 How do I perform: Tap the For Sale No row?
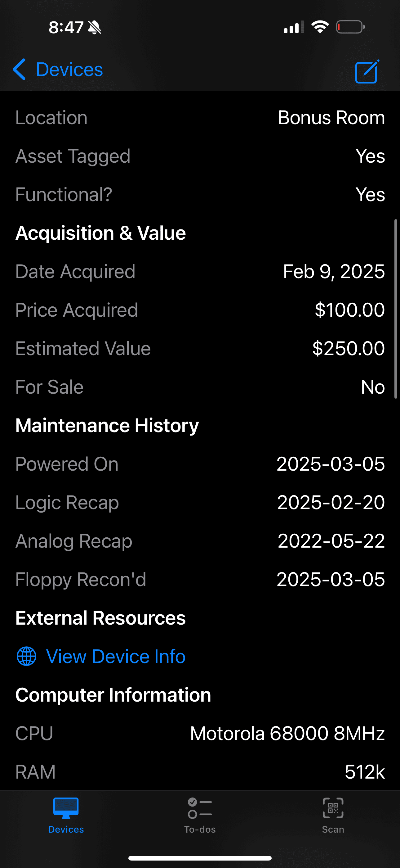(200, 387)
